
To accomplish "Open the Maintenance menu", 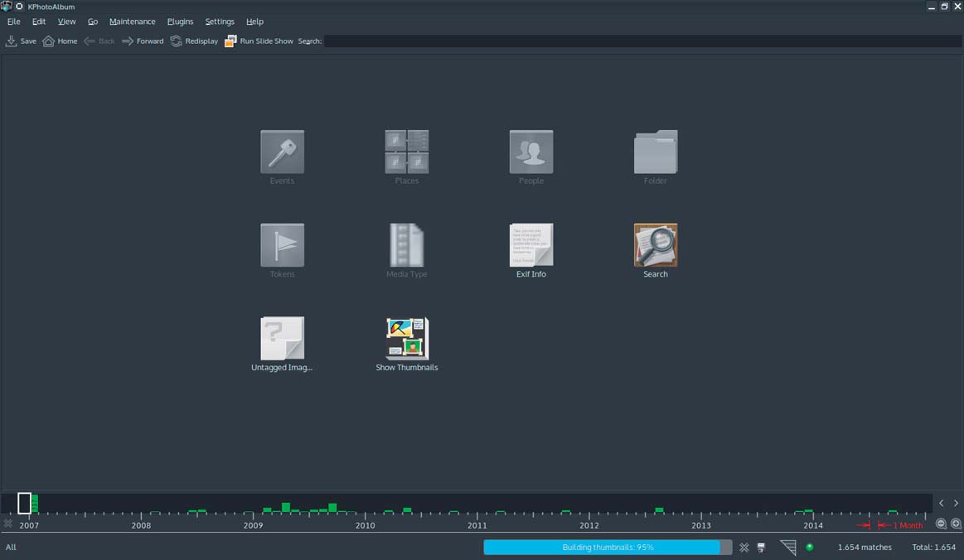I will (x=132, y=22).
